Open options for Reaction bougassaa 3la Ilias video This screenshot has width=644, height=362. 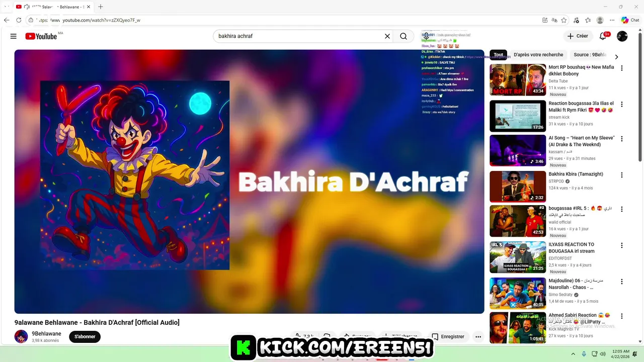[622, 104]
